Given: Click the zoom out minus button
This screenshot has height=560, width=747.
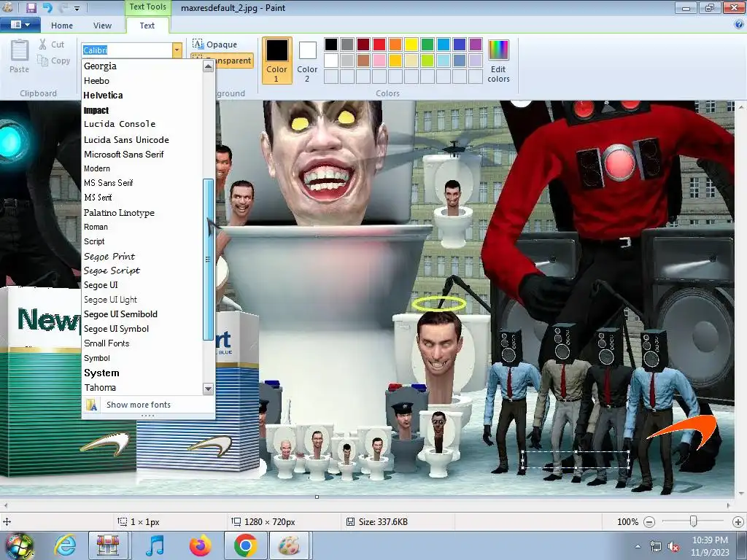Looking at the screenshot, I should 649,522.
